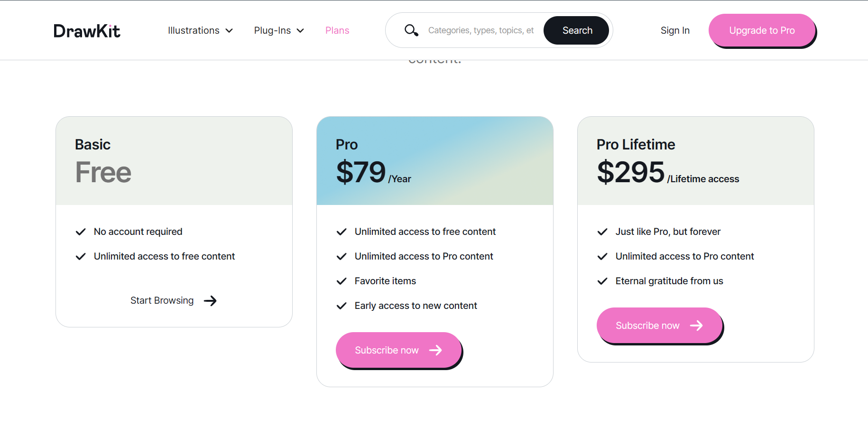868x428 pixels.
Task: Click checkmark beside Eternal gratitude from us
Action: tap(602, 281)
